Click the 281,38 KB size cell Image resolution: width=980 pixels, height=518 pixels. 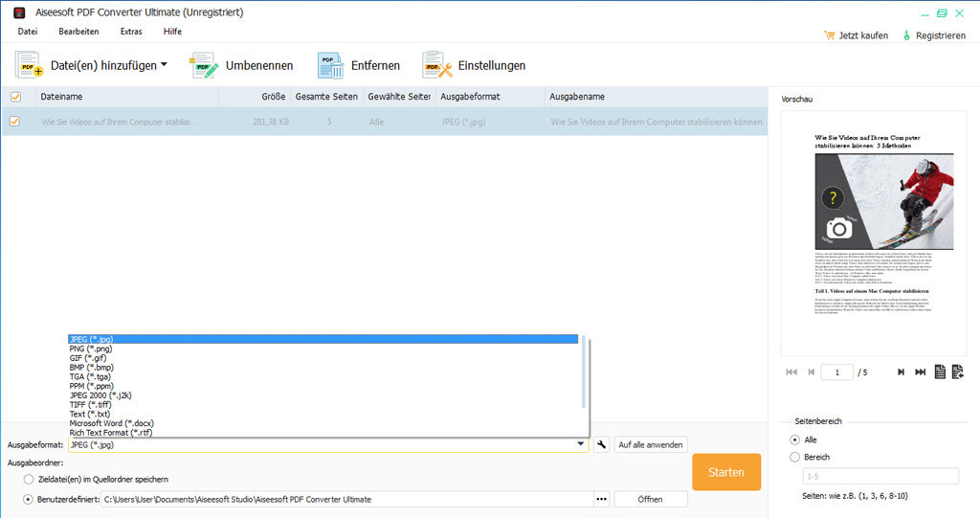pyautogui.click(x=271, y=122)
